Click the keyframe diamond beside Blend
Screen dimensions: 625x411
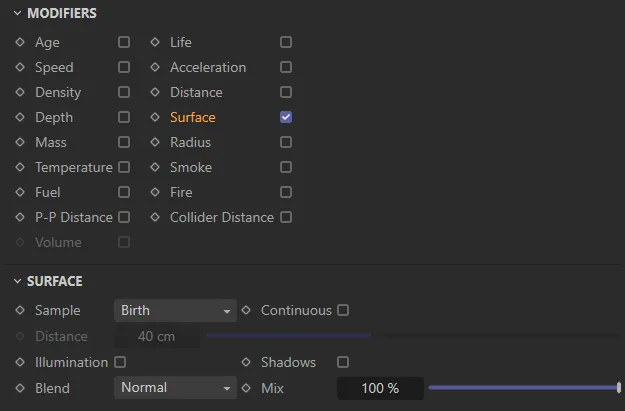coord(20,387)
